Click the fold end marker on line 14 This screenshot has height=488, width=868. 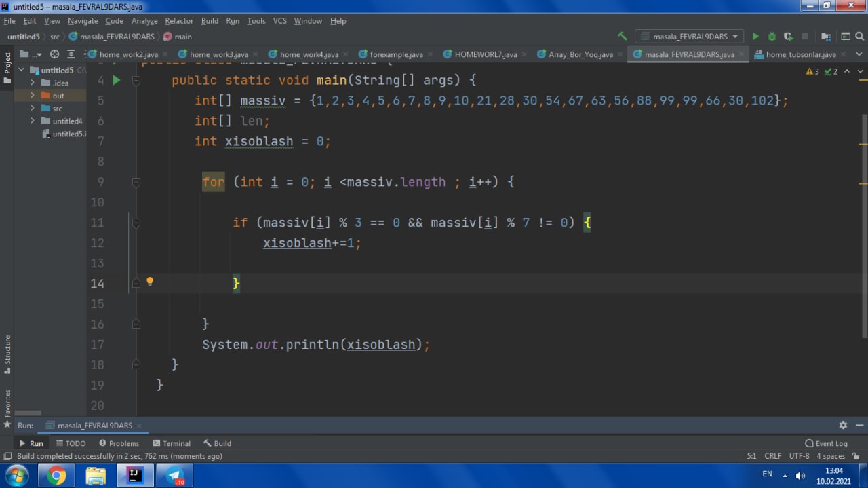(x=136, y=282)
